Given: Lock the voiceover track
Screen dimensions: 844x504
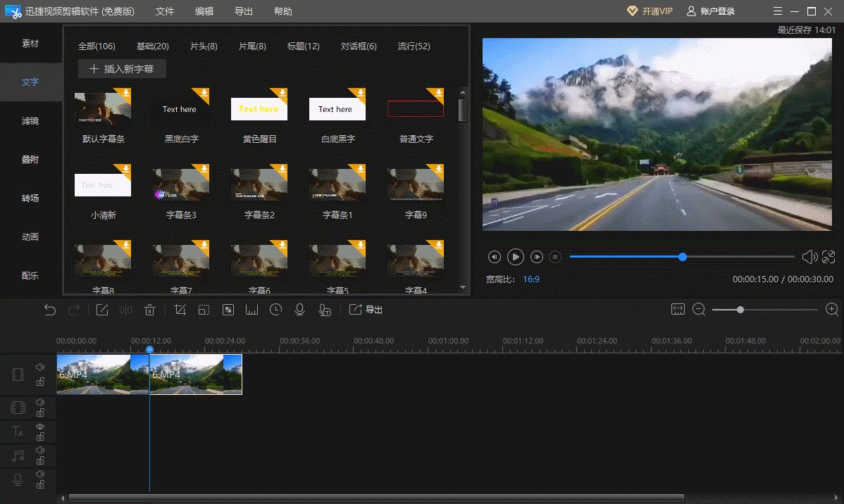Looking at the screenshot, I should [x=40, y=484].
